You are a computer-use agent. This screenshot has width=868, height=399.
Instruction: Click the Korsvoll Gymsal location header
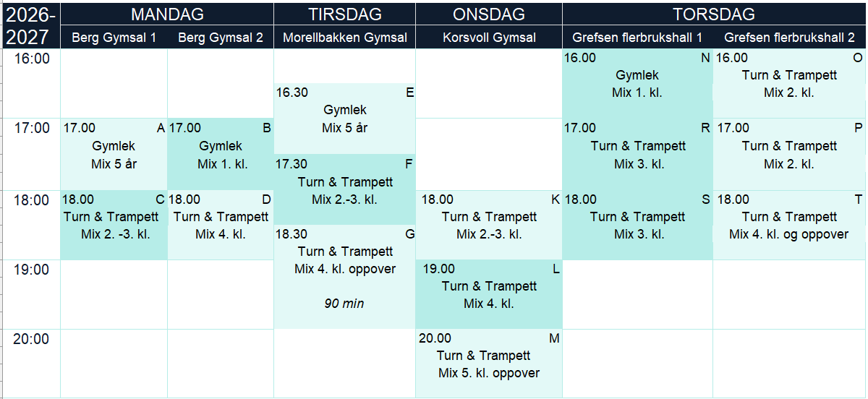[489, 38]
